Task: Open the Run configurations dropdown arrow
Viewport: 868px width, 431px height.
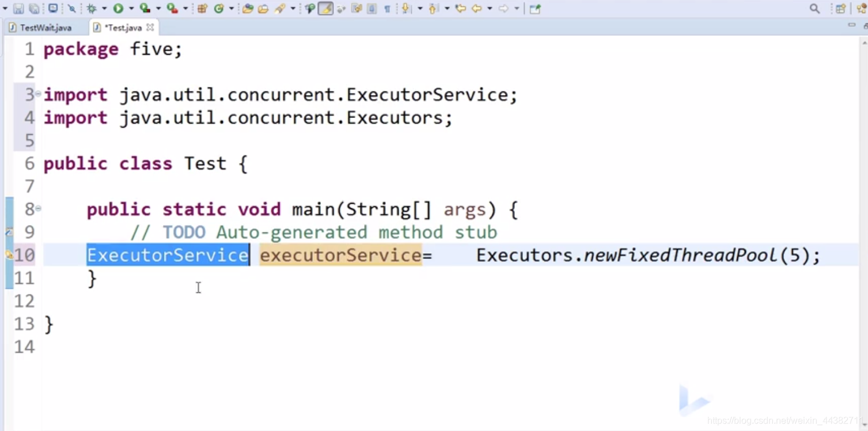Action: [131, 9]
